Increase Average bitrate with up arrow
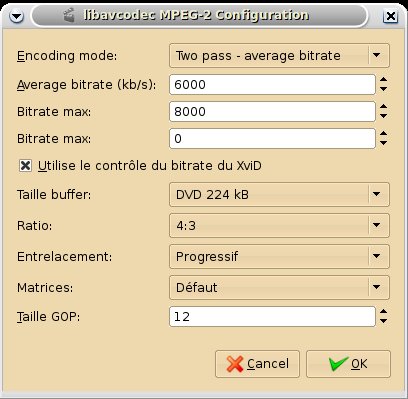 (x=383, y=80)
